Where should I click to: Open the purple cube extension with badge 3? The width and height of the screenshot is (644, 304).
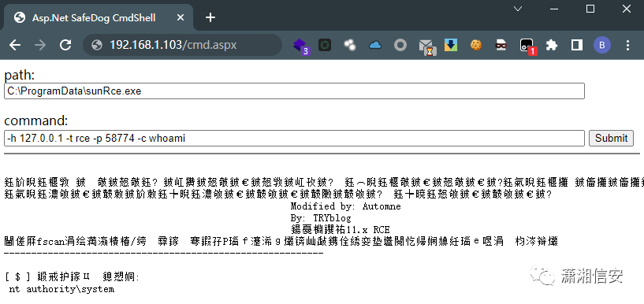(300, 46)
